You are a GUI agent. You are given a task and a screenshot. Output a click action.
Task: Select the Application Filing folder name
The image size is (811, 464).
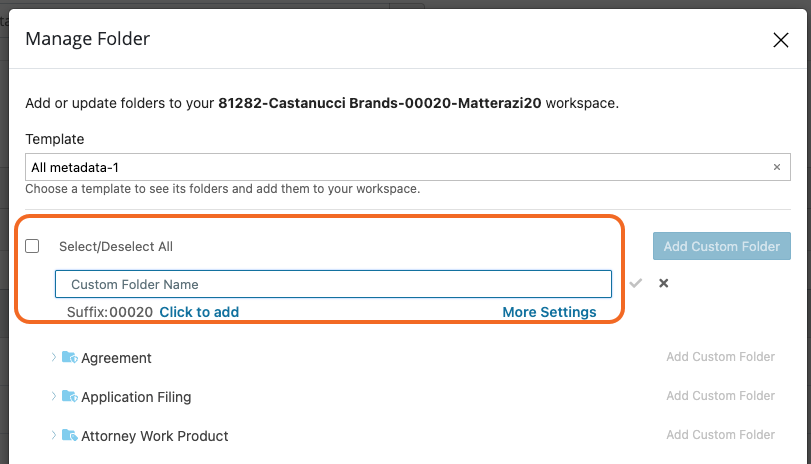(136, 397)
